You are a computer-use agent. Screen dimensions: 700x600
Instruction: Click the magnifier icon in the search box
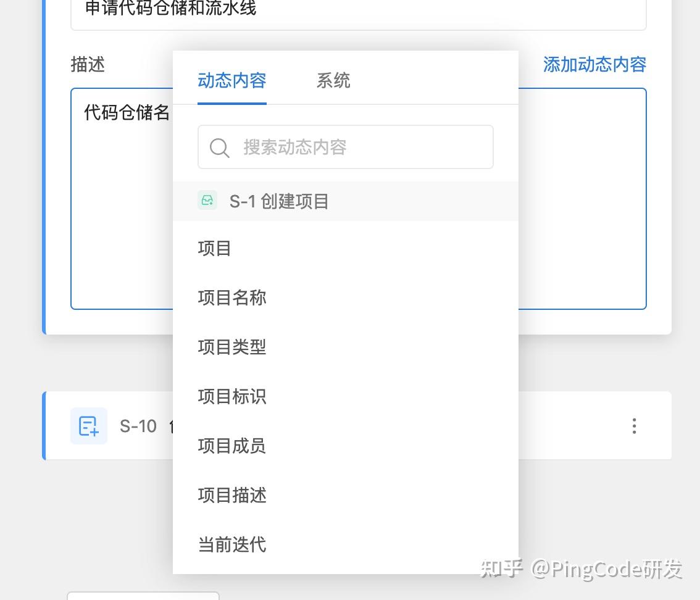pyautogui.click(x=219, y=147)
